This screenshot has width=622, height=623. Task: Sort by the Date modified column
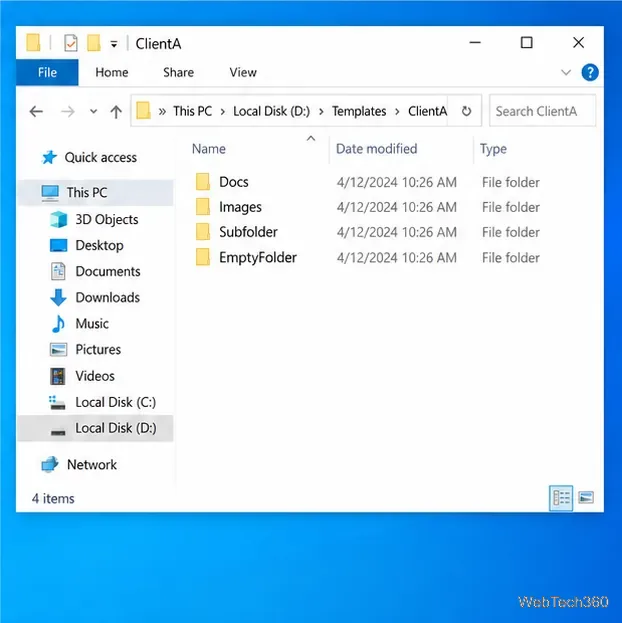coord(376,149)
